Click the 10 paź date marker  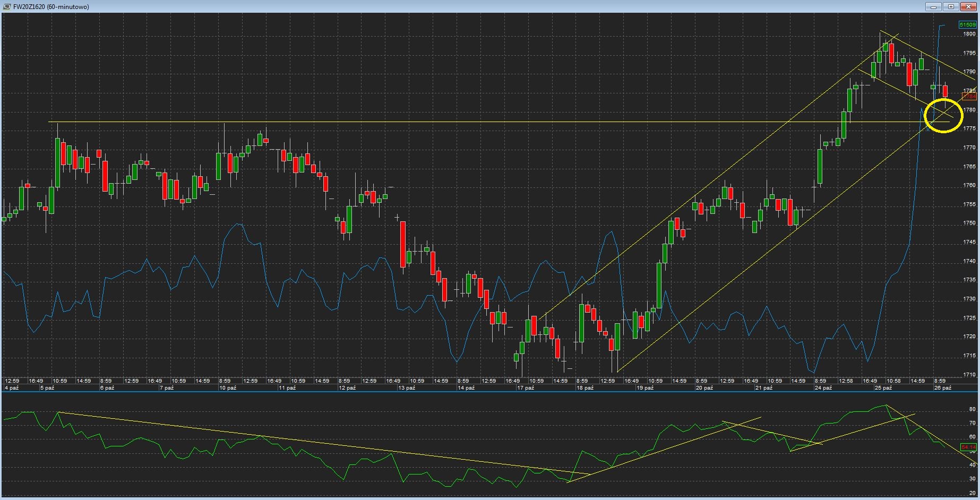tap(227, 388)
